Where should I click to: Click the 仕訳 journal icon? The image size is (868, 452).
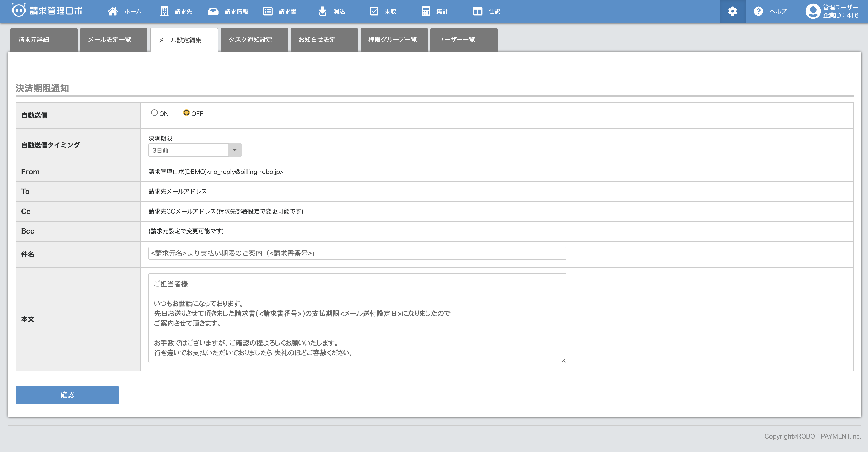tap(478, 11)
